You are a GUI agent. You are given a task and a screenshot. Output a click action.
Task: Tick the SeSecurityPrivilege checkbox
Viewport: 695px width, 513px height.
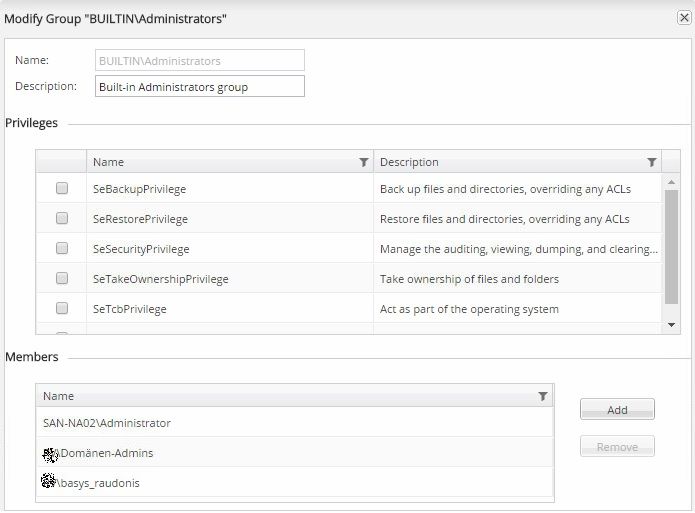point(62,248)
